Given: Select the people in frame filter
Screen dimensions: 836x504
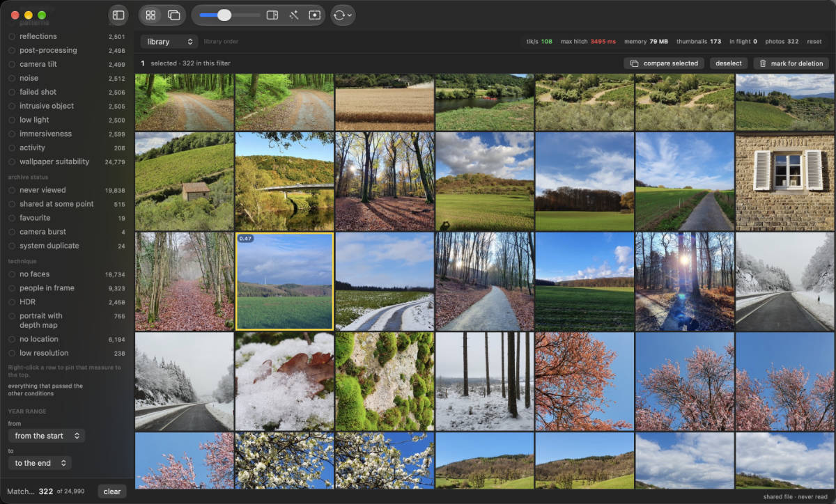Looking at the screenshot, I should pos(66,288).
